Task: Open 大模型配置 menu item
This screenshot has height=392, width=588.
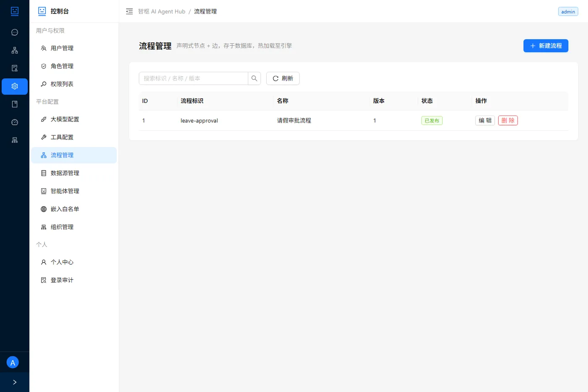Action: click(x=74, y=119)
